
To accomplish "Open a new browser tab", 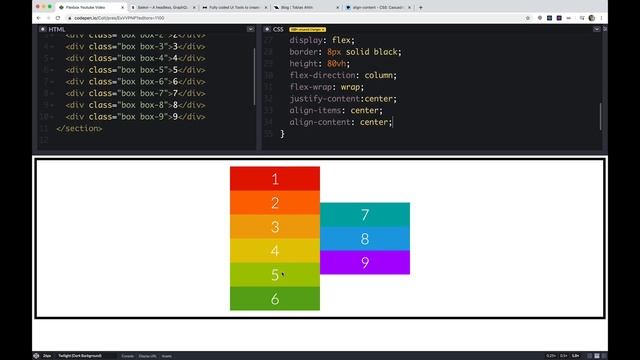I will tap(420, 7).
